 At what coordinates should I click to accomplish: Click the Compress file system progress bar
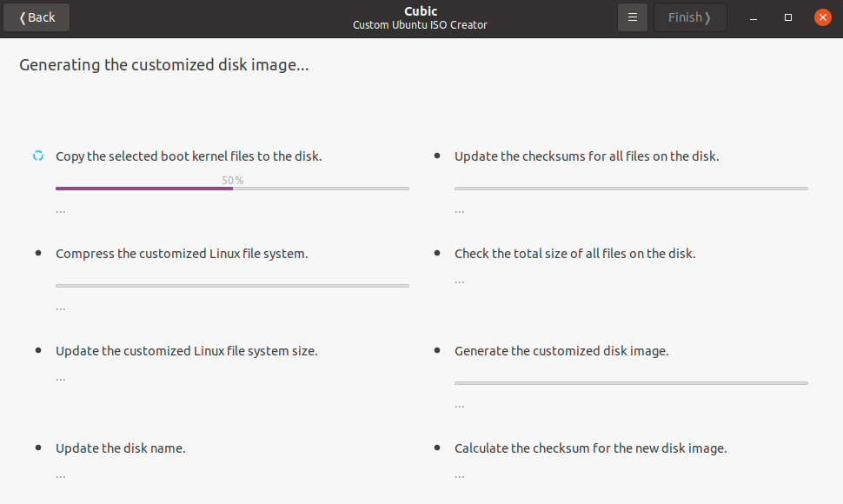point(232,285)
